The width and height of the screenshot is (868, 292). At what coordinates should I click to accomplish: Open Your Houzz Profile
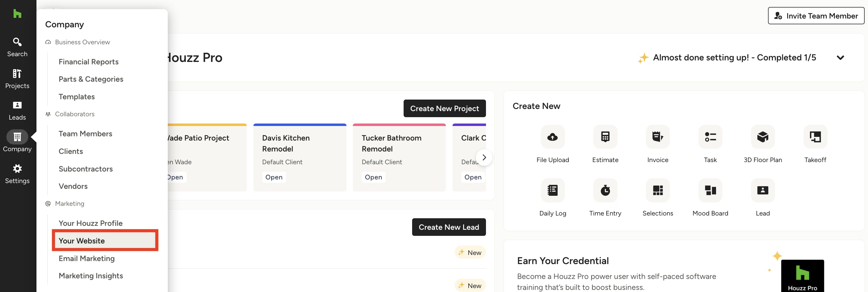[x=91, y=223]
